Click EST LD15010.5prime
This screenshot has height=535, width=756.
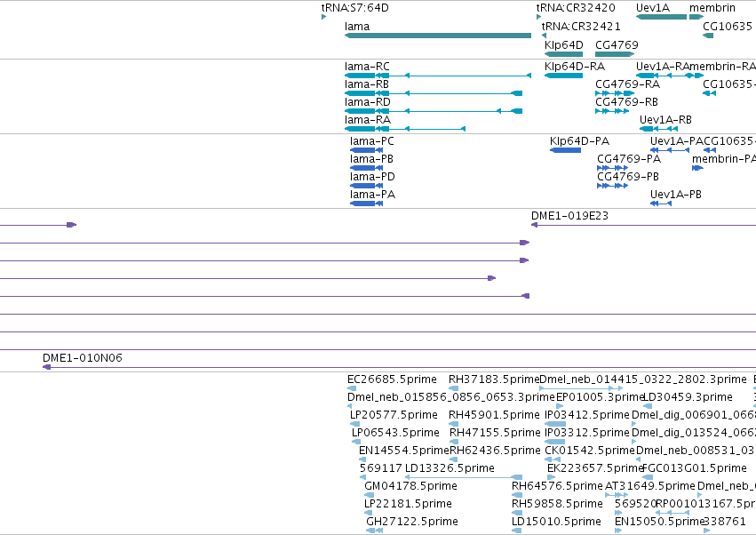(x=516, y=531)
